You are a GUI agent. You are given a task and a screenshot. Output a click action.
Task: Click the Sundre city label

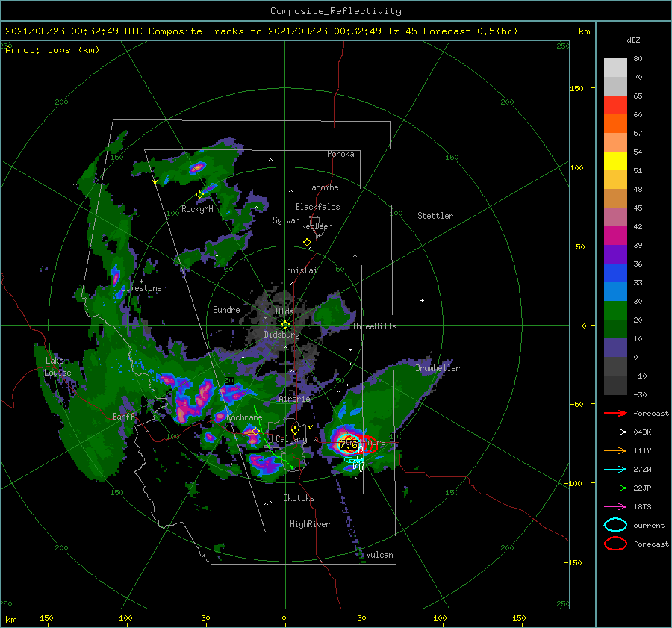click(226, 309)
